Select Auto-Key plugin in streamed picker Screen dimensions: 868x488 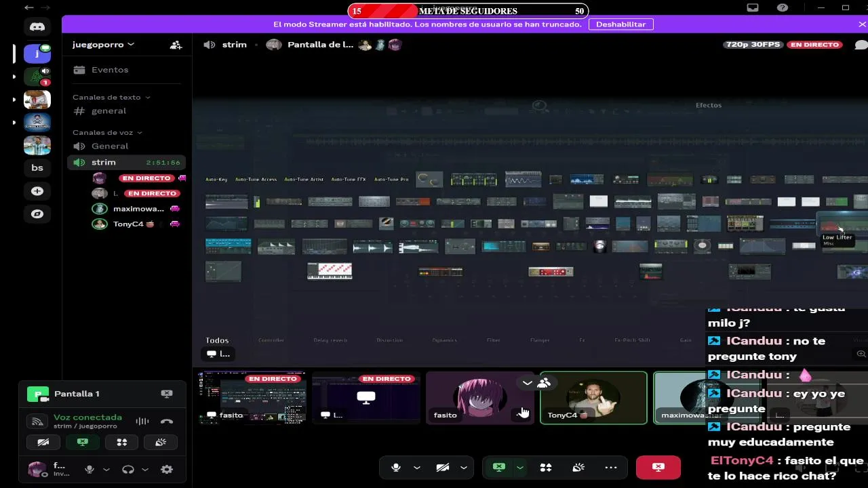(x=216, y=180)
